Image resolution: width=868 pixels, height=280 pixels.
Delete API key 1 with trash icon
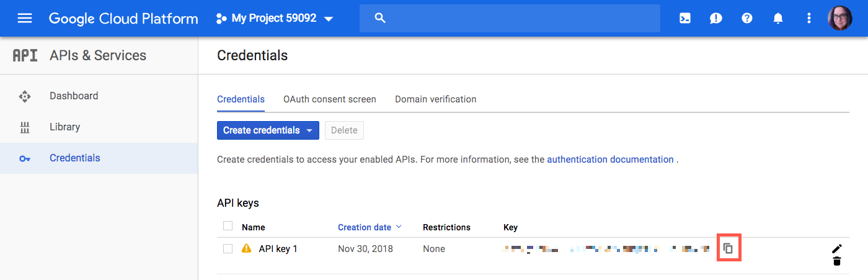click(837, 261)
